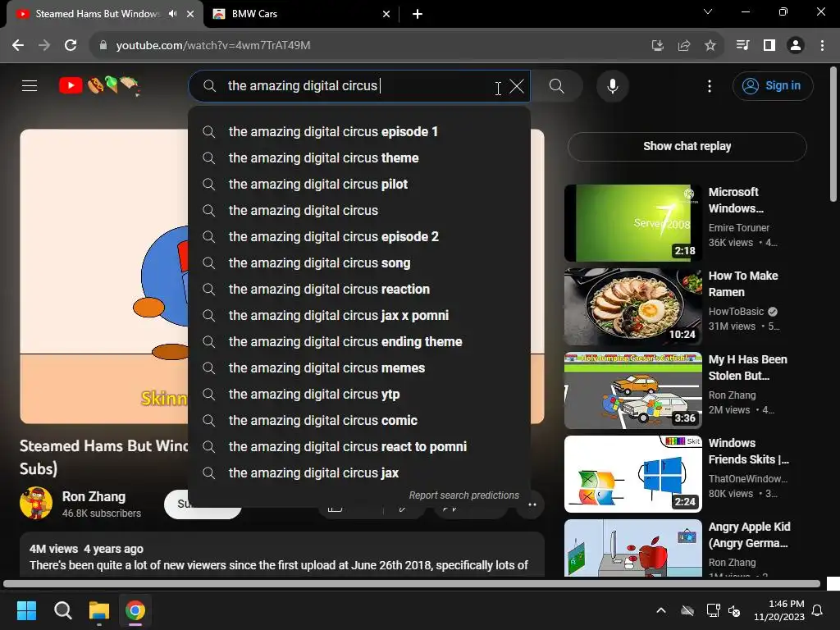Open How To Make Ramen thumbnail
840x630 pixels.
tap(632, 307)
